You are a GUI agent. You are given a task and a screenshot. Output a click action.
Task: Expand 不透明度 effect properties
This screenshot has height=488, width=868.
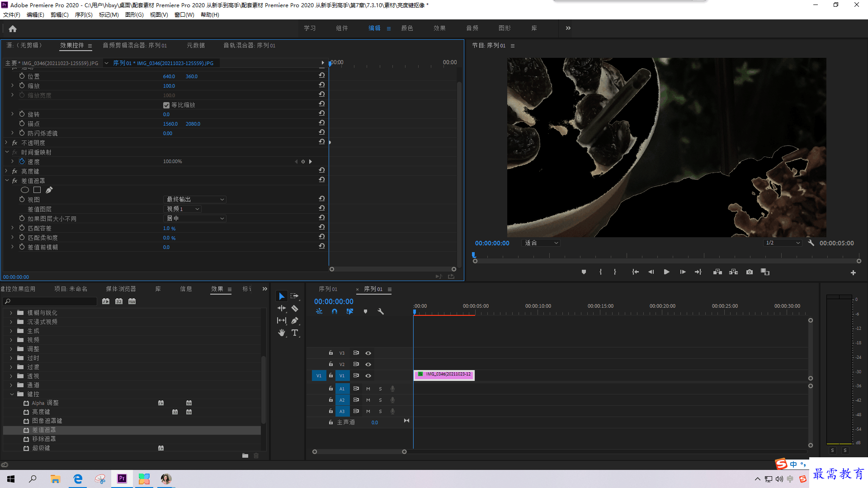(6, 143)
